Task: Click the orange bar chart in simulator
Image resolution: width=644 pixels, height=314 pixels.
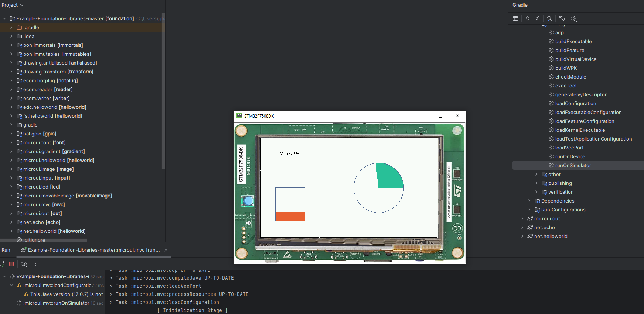Action: coord(290,216)
